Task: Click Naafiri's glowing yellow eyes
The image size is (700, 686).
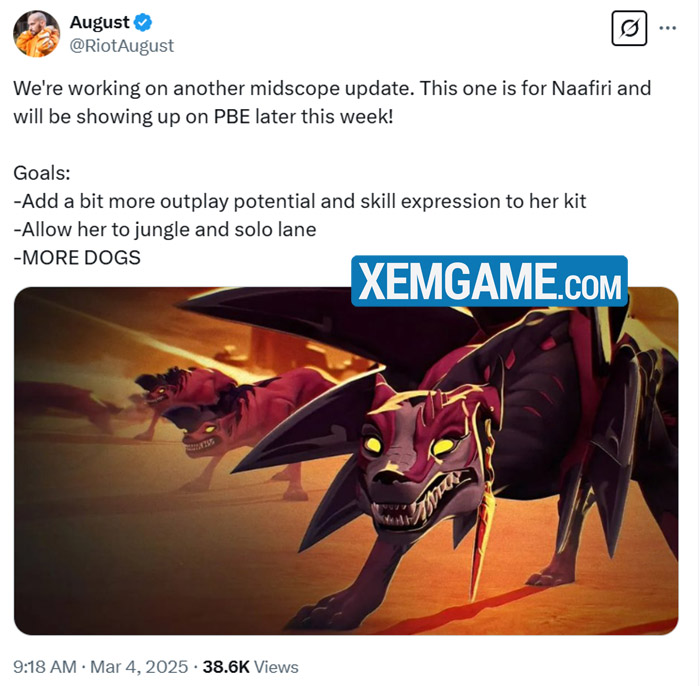Action: click(x=407, y=445)
